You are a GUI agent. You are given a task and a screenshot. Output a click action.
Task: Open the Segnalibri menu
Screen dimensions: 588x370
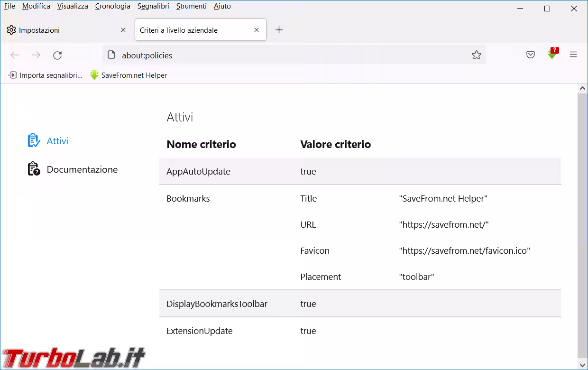tap(153, 6)
